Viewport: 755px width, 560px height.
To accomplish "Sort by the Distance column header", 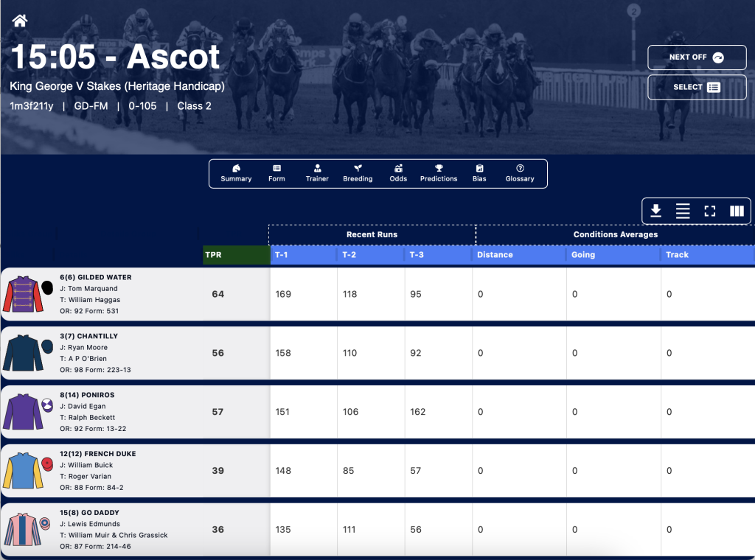I will [x=519, y=255].
